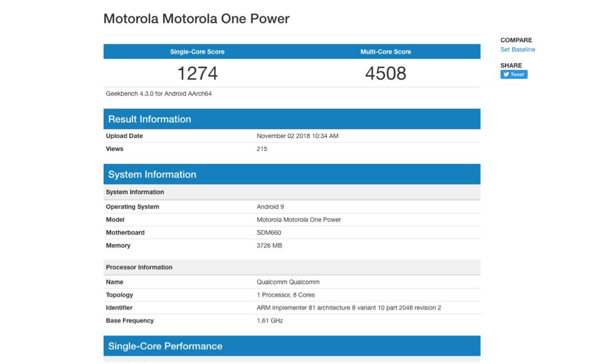Click the SDM660 motherboard value
The height and width of the screenshot is (364, 597).
click(269, 233)
